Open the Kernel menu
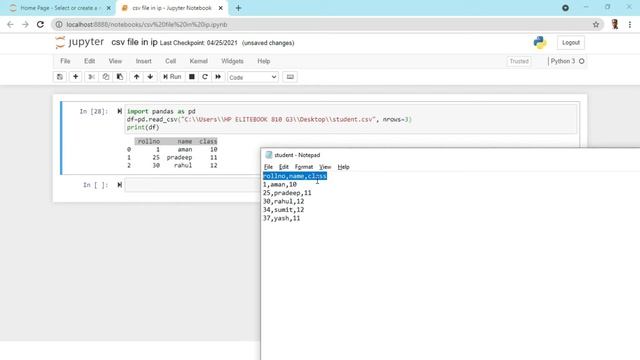The width and height of the screenshot is (640, 360). [x=198, y=61]
